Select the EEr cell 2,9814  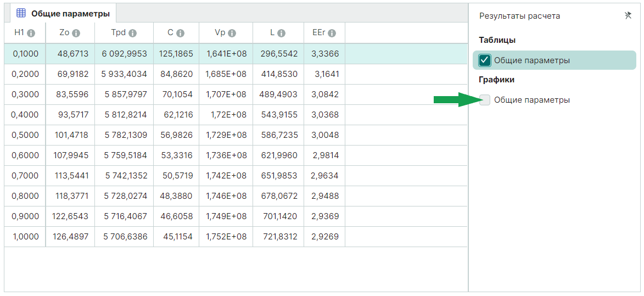[326, 155]
